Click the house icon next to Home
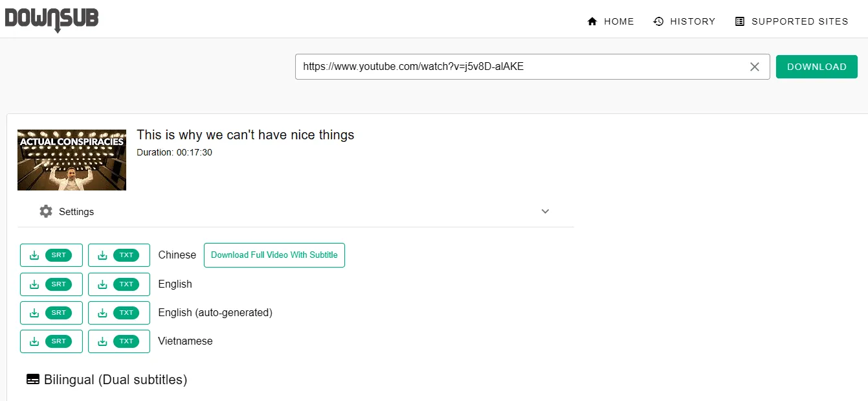Image resolution: width=868 pixels, height=401 pixels. pyautogui.click(x=592, y=21)
